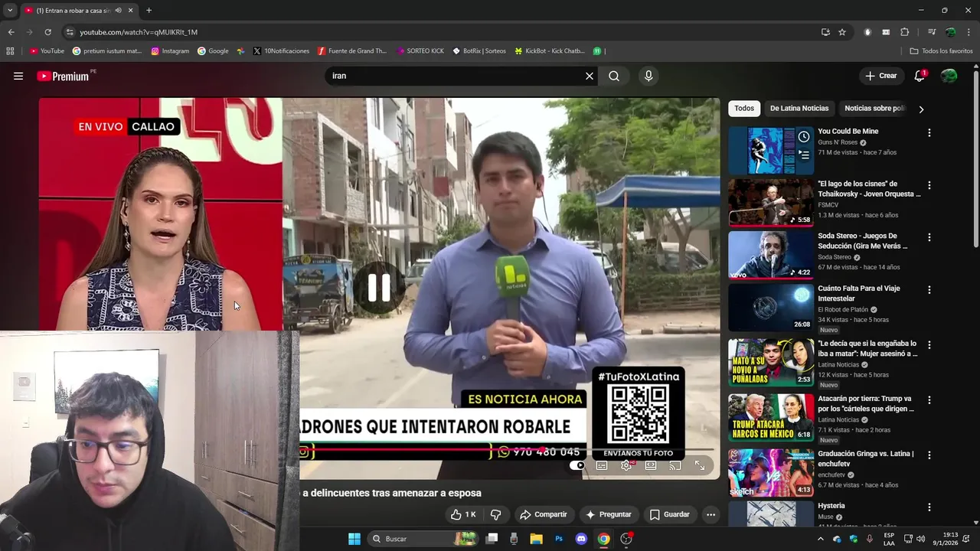
Task: Open the SORTEO KICK bookmark
Action: click(420, 51)
